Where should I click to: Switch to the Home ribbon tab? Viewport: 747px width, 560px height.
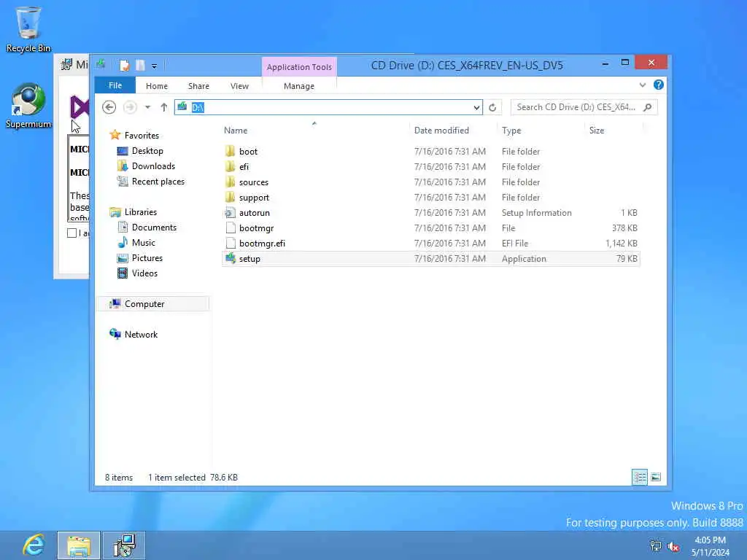click(157, 86)
